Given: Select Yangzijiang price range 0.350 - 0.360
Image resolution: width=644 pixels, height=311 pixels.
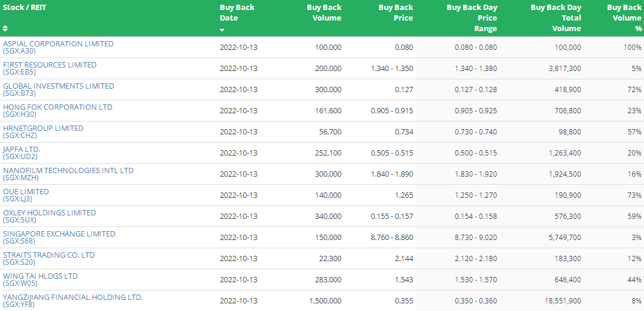Looking at the screenshot, I should click(x=476, y=301).
